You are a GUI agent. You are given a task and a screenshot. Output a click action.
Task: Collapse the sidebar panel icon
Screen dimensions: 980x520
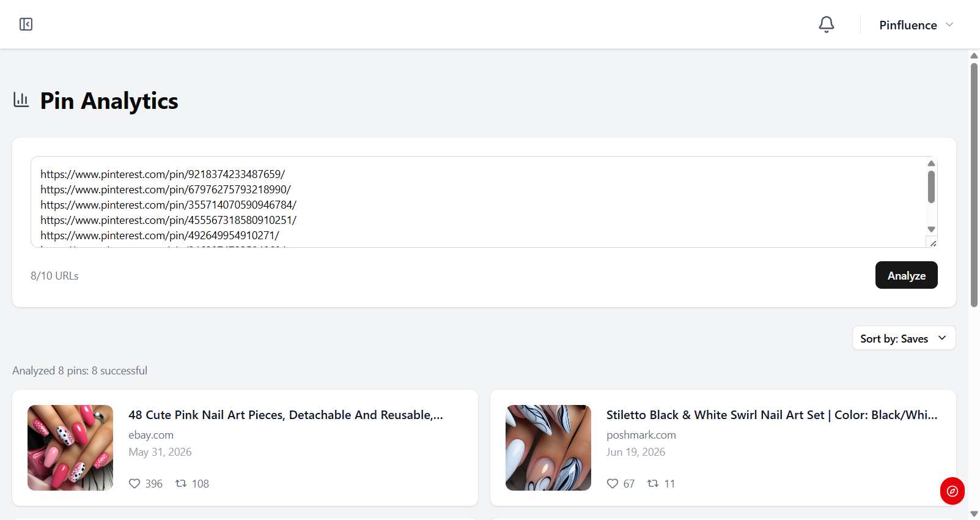click(26, 24)
